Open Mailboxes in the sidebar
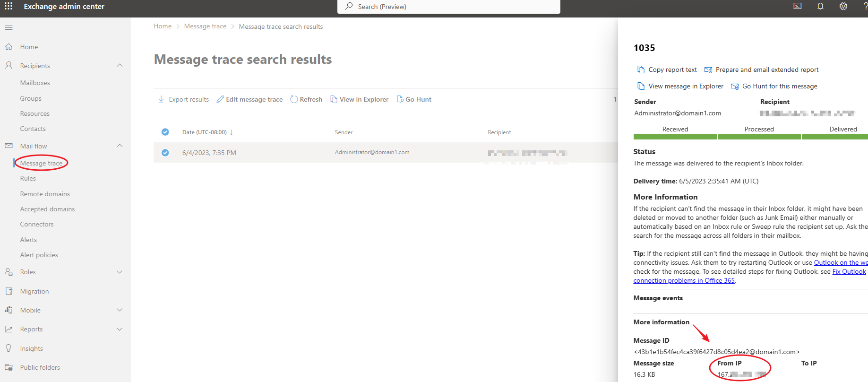The height and width of the screenshot is (382, 868). point(35,83)
